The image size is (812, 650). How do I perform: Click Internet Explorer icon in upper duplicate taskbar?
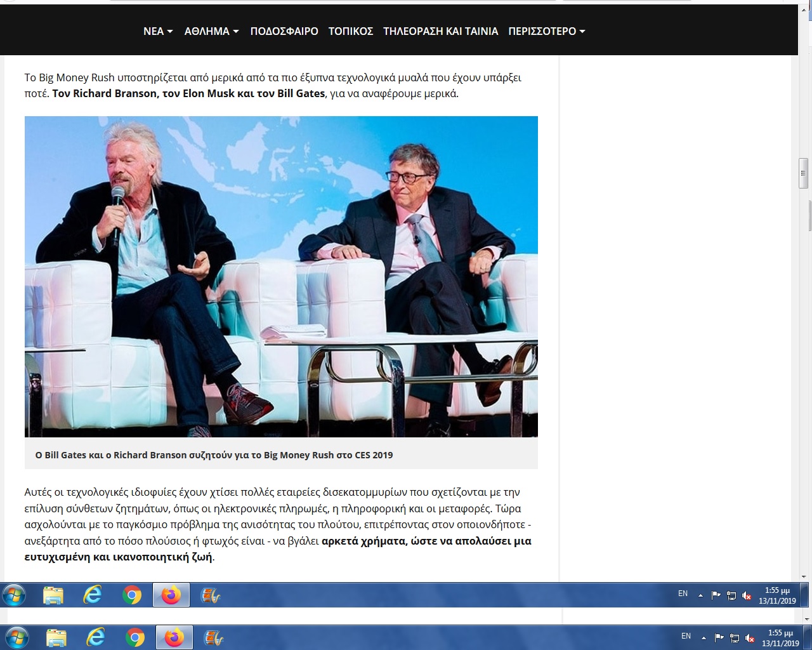(x=93, y=595)
